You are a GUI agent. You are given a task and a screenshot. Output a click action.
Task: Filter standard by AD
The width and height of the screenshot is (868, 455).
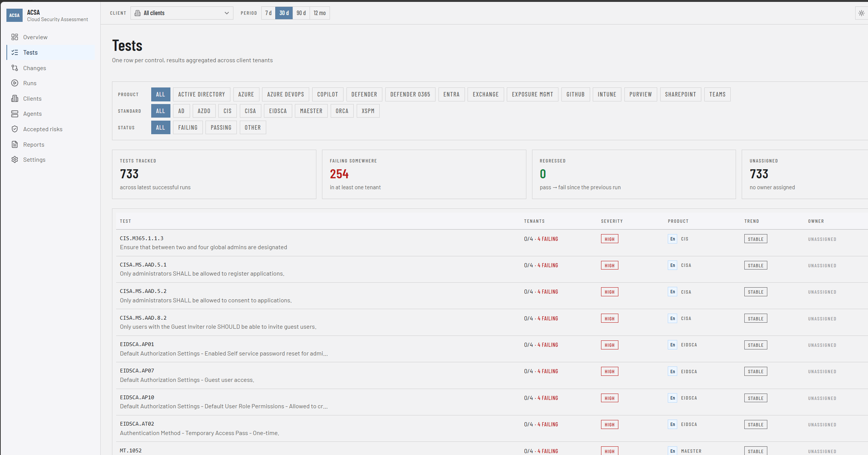(181, 111)
